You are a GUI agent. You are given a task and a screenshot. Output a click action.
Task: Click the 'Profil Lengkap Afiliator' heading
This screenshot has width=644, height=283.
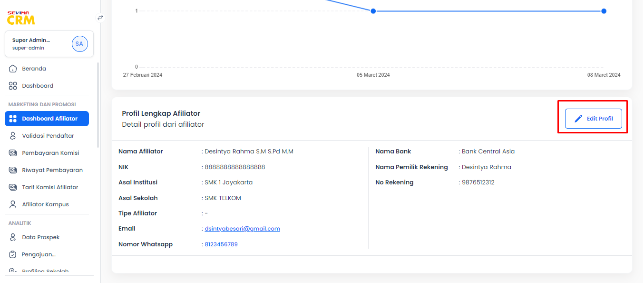coord(161,113)
